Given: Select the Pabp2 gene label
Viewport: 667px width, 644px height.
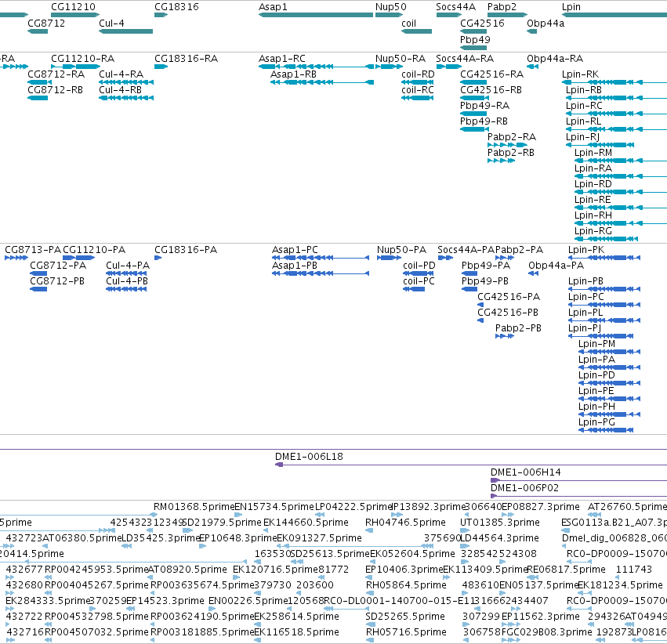Looking at the screenshot, I should coord(502,7).
